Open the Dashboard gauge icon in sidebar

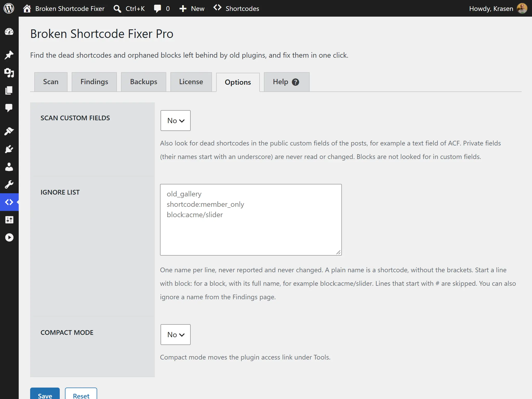click(9, 32)
